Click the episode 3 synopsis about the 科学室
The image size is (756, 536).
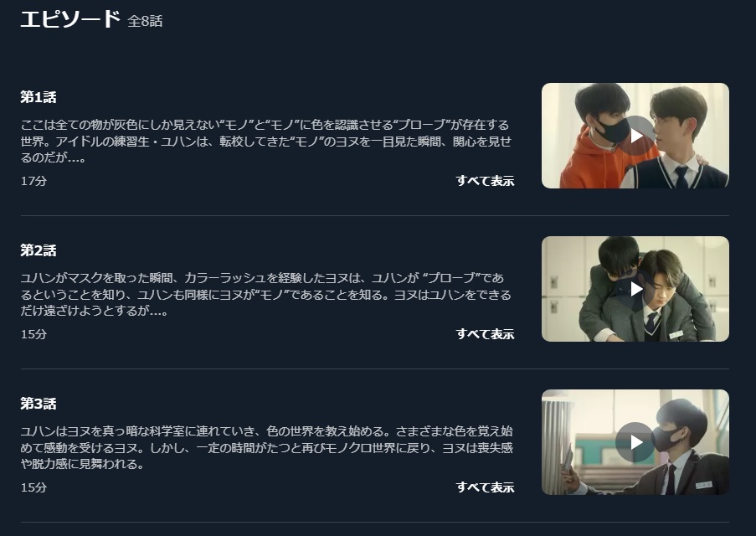pos(266,447)
